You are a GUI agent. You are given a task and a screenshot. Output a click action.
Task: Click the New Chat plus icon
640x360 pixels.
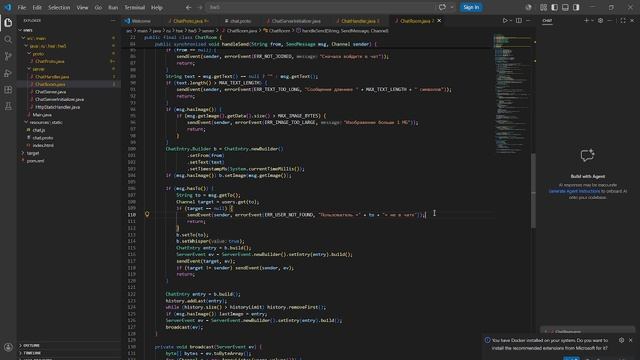586,20
